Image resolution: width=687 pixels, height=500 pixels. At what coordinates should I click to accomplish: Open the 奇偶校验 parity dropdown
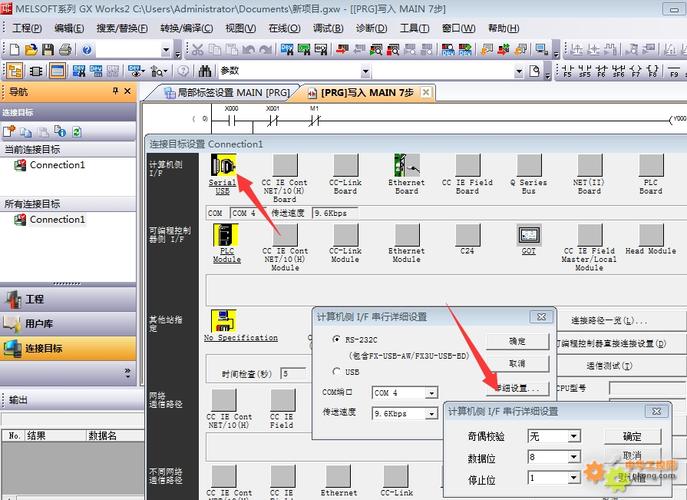574,436
